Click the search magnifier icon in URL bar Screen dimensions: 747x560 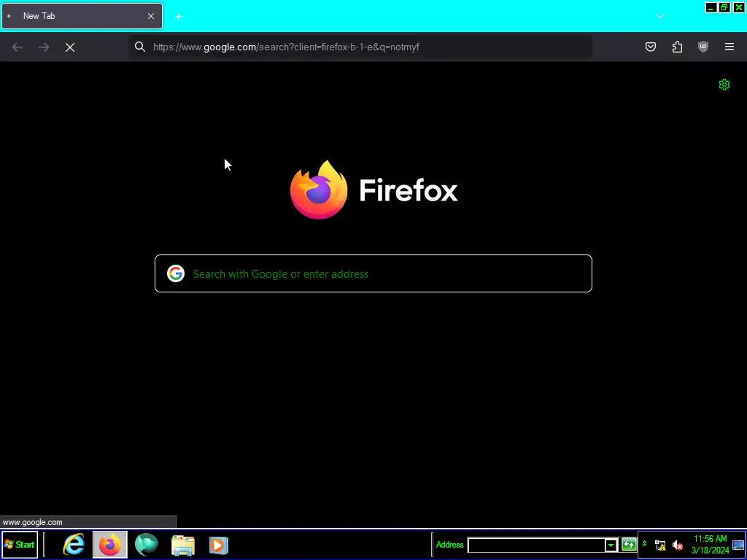coord(139,47)
